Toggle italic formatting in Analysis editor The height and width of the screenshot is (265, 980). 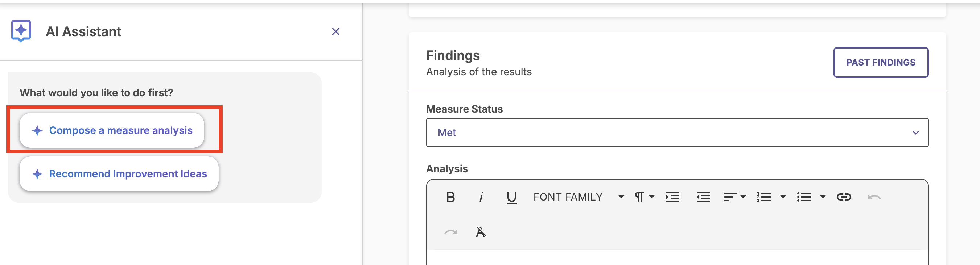click(x=481, y=197)
